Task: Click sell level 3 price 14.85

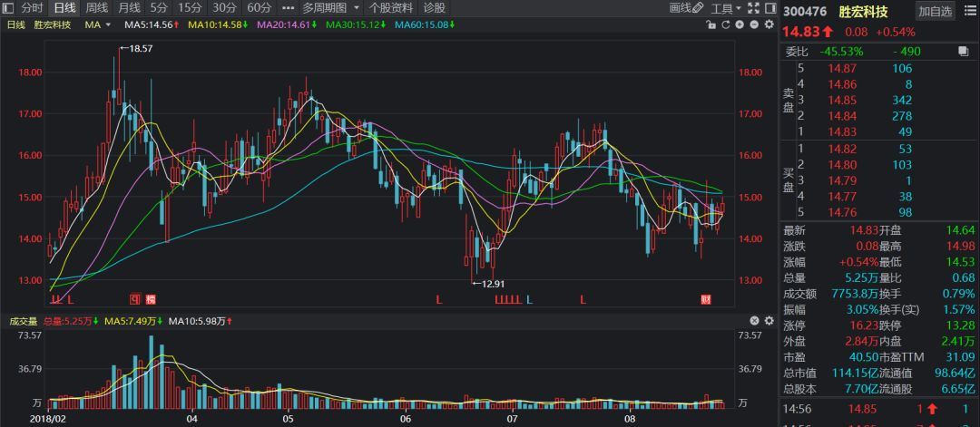Action: click(x=840, y=101)
